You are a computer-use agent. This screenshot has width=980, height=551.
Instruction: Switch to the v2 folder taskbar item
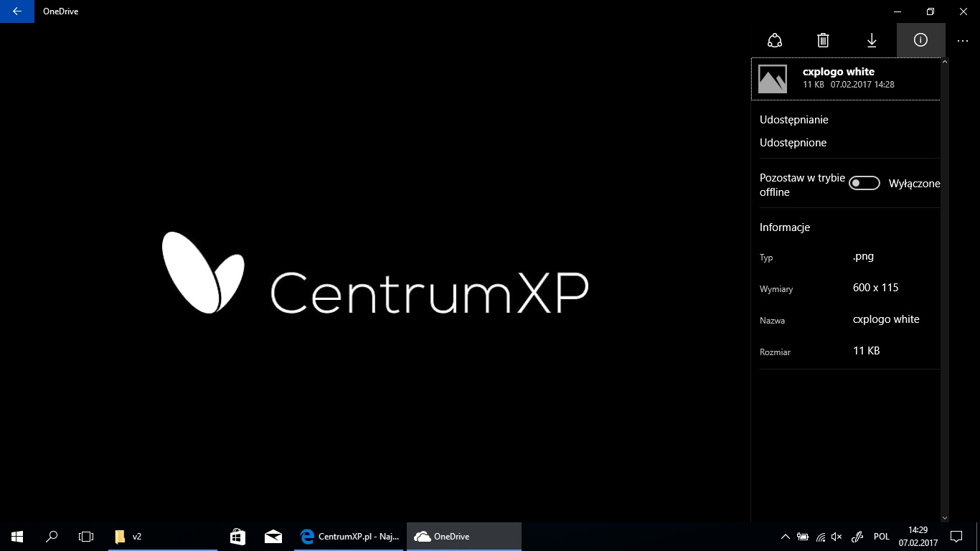(161, 537)
